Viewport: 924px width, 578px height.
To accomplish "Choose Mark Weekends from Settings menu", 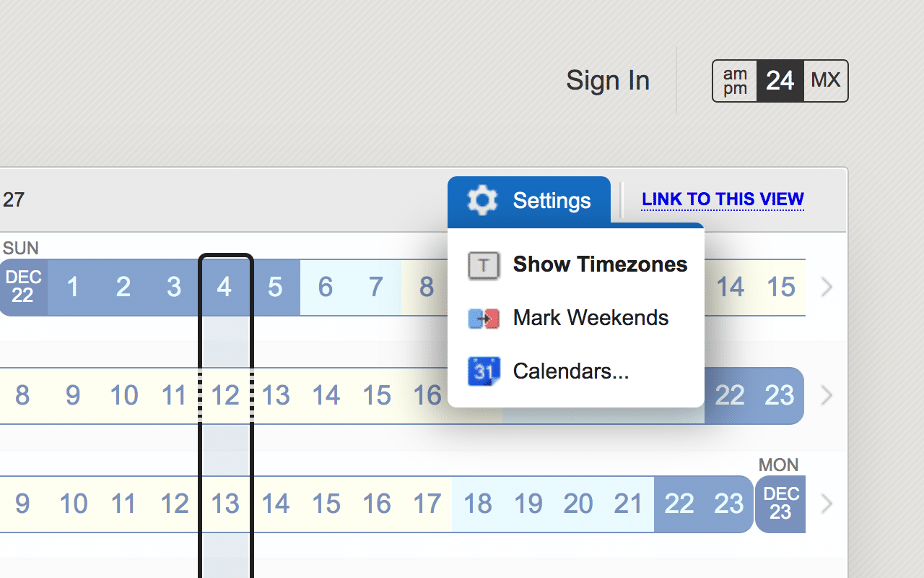I will click(x=590, y=318).
